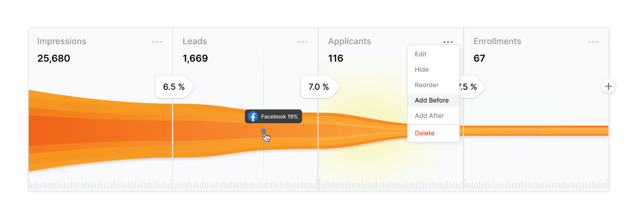The image size is (644, 221).
Task: Click the blue data point marker
Action: [263, 131]
